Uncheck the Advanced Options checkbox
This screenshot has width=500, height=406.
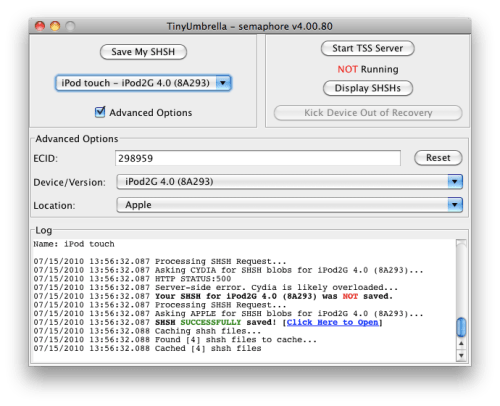100,112
